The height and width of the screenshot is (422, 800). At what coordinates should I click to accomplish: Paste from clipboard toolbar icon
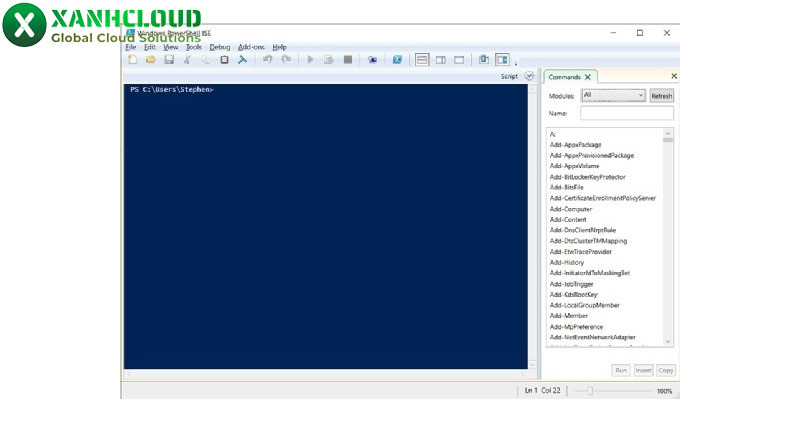click(x=224, y=60)
